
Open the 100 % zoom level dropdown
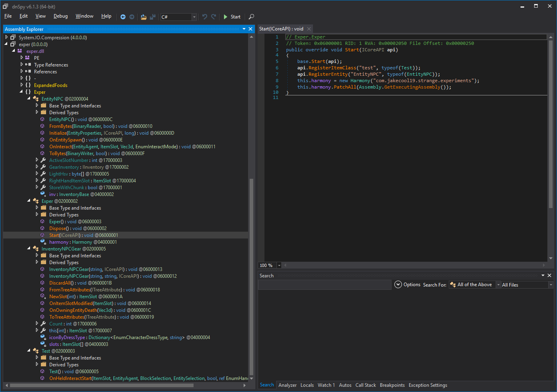pyautogui.click(x=279, y=265)
